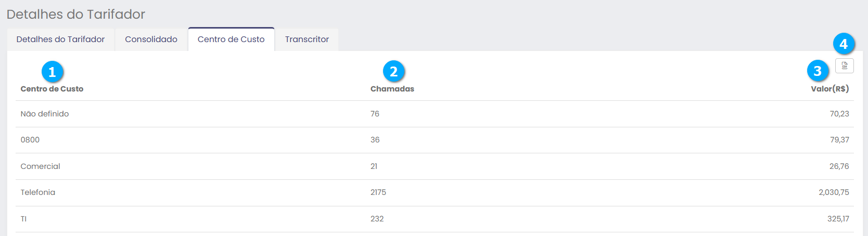Click the 2175 calls cell
The height and width of the screenshot is (236, 868).
(378, 192)
